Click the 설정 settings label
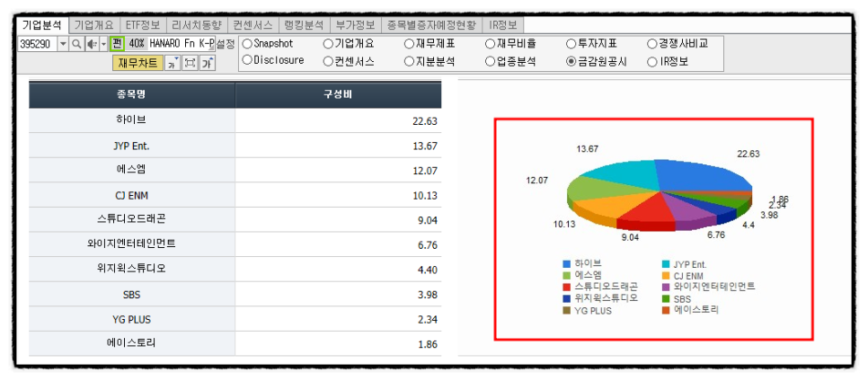 click(226, 43)
